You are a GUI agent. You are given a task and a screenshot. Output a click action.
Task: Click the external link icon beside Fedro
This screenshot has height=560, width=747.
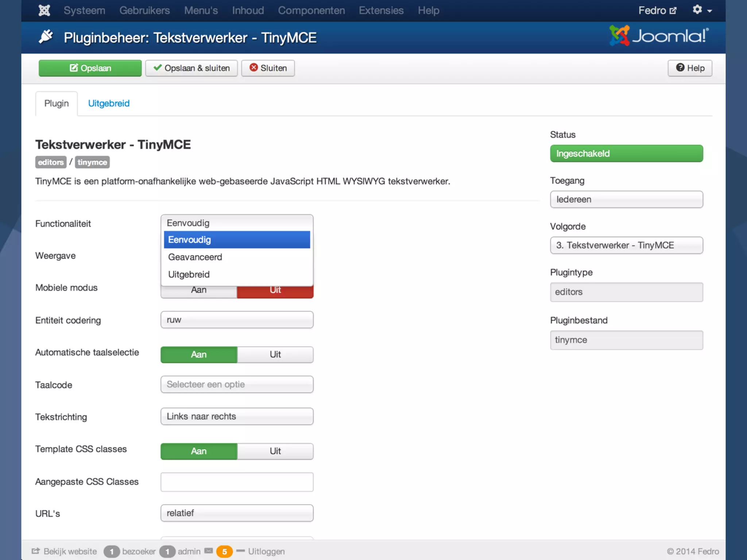[673, 11]
